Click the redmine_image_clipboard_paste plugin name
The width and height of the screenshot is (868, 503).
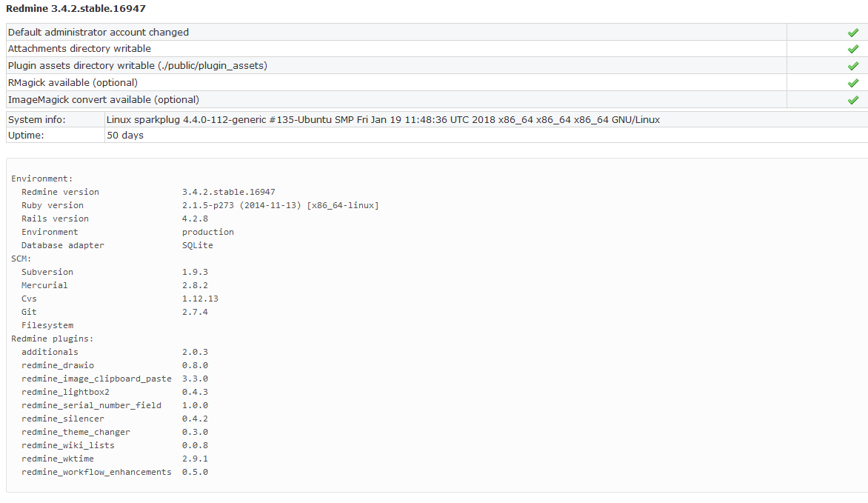click(x=96, y=379)
